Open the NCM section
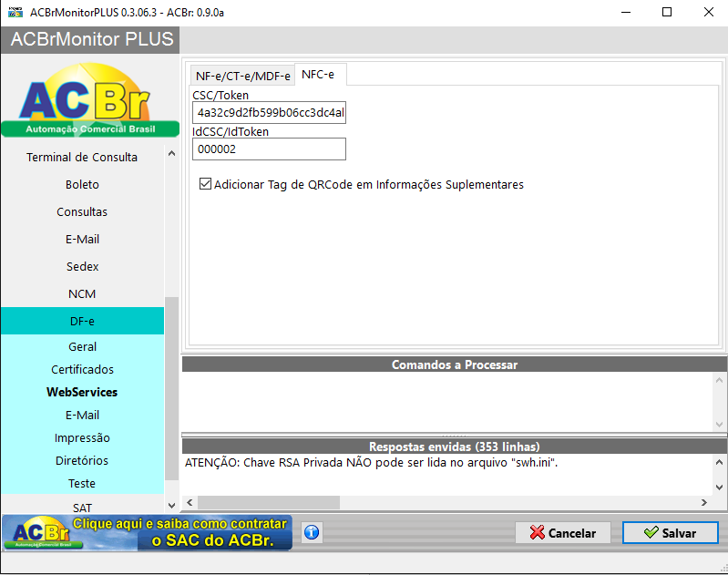The height and width of the screenshot is (575, 728). pyautogui.click(x=82, y=294)
